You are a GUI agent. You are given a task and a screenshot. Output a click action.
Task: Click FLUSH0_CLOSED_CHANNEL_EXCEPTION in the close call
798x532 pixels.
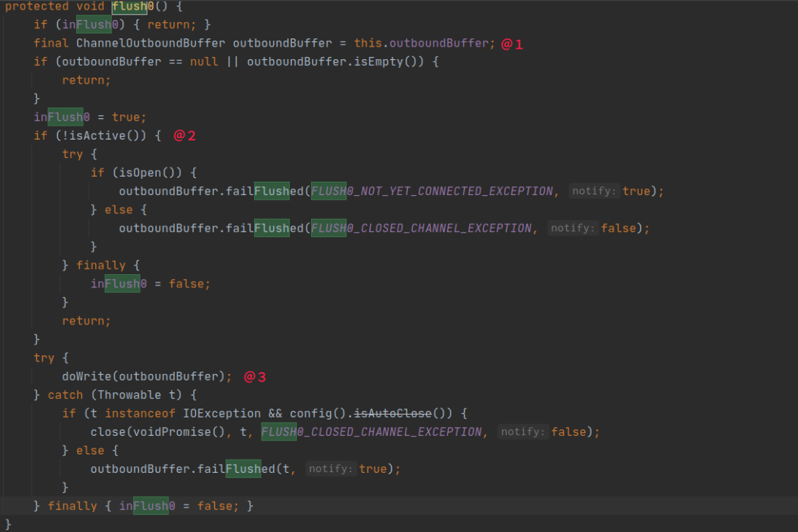[x=371, y=432]
